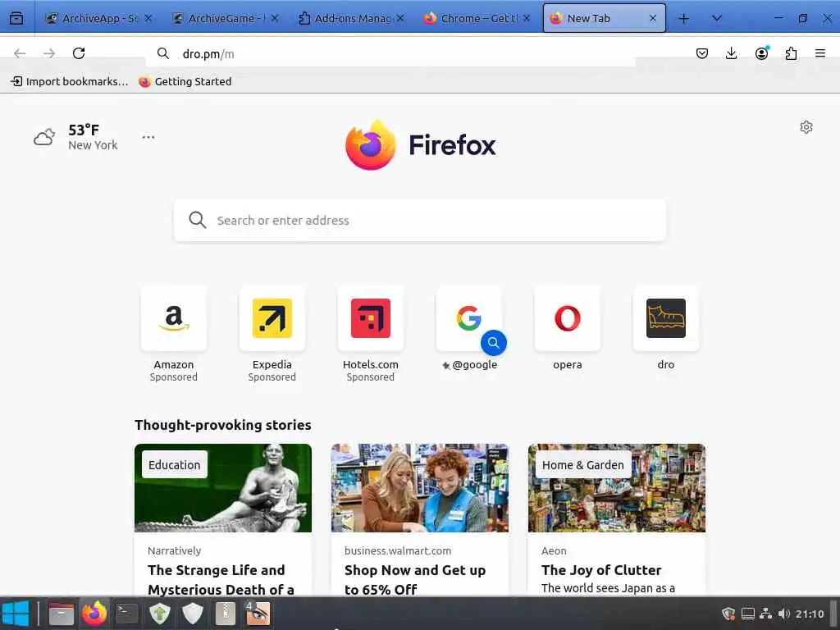Save to Pocket icon
The width and height of the screenshot is (840, 630).
tap(702, 53)
